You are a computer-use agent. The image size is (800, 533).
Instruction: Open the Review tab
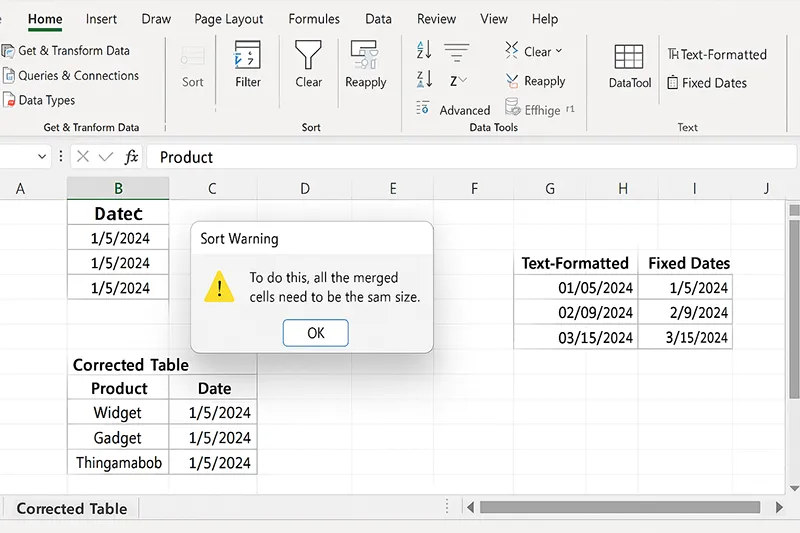coord(436,19)
